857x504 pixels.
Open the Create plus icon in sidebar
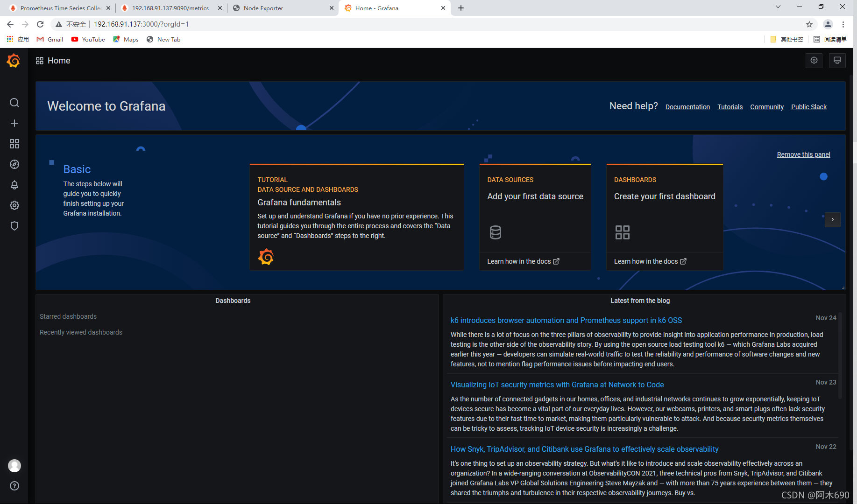tap(14, 123)
